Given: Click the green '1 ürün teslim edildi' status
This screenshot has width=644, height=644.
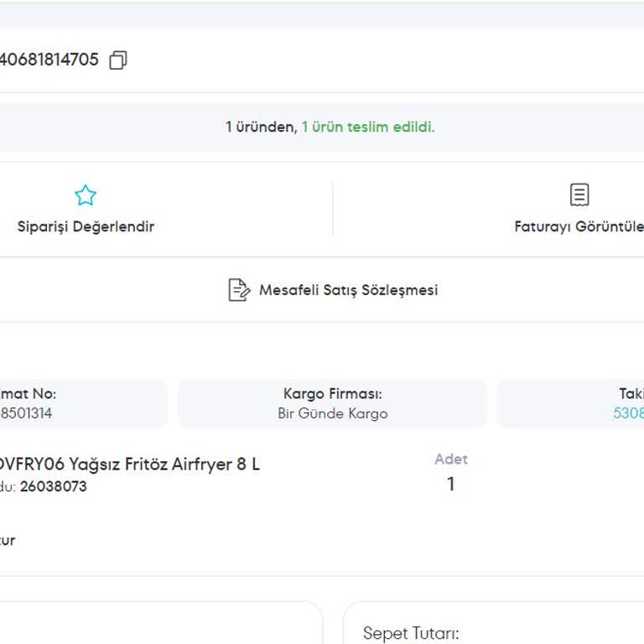Looking at the screenshot, I should [x=368, y=127].
